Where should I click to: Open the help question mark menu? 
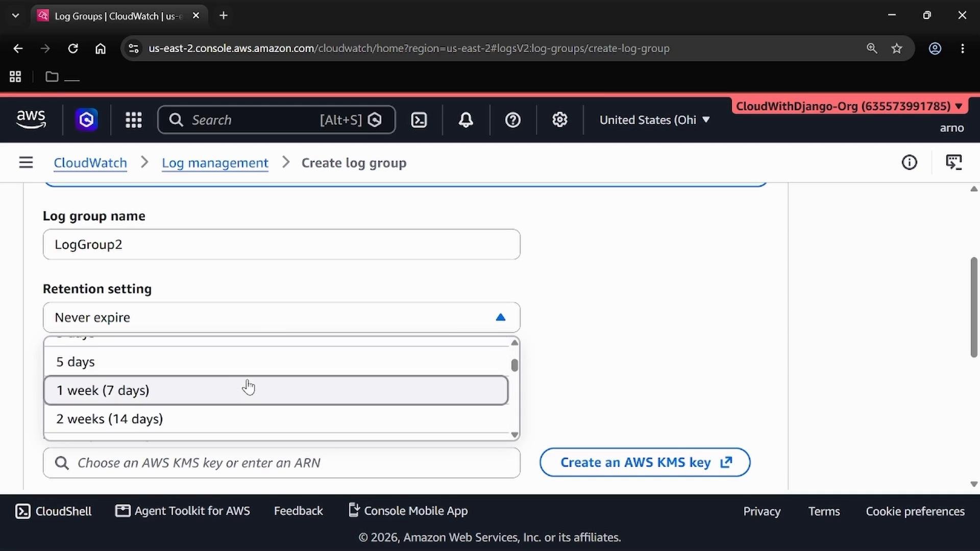tap(512, 120)
